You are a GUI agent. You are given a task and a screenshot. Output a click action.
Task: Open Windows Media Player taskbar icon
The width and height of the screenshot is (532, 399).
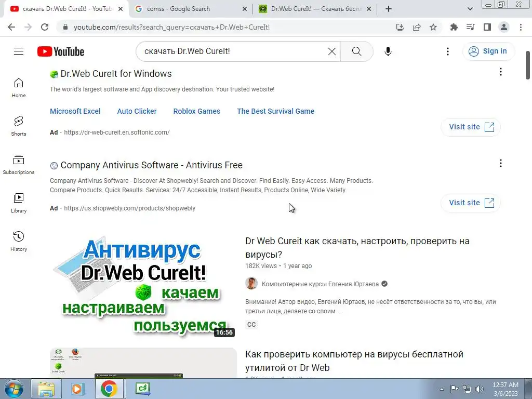(x=77, y=389)
